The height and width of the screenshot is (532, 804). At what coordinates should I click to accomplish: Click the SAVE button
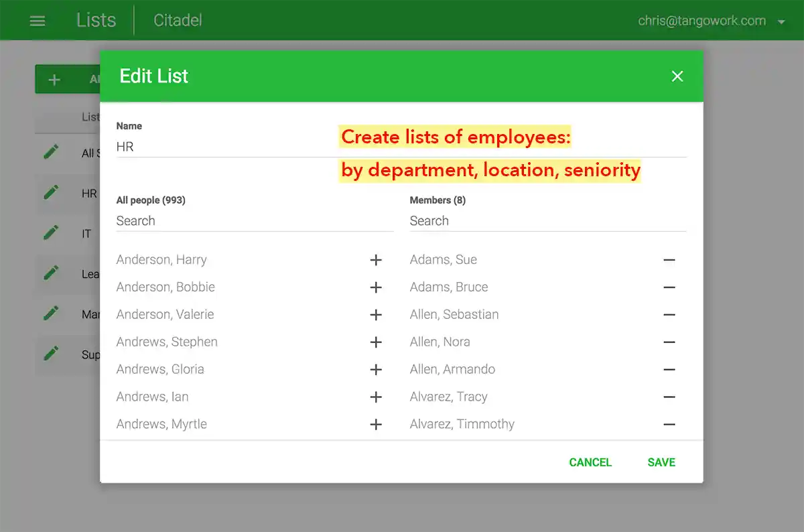click(661, 462)
